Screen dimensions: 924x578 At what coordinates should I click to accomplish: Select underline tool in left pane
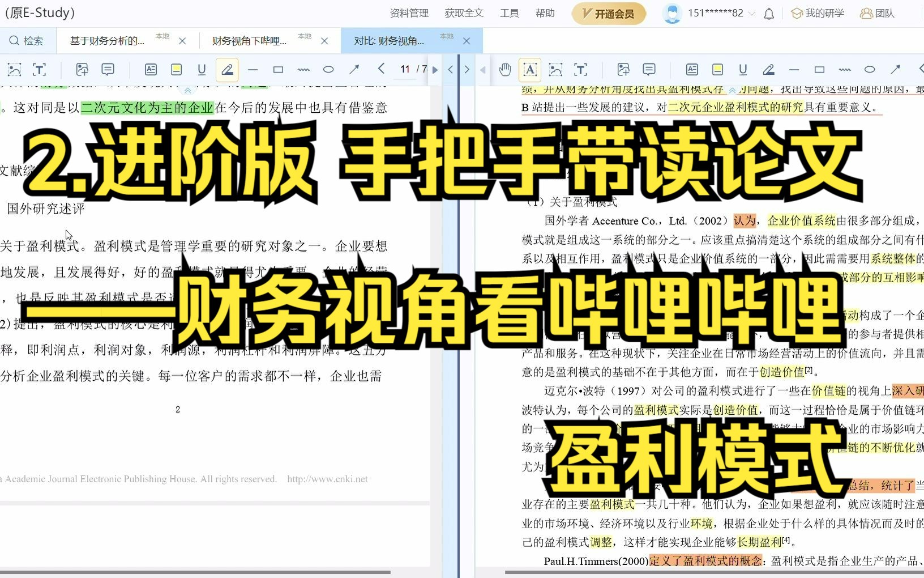202,70
